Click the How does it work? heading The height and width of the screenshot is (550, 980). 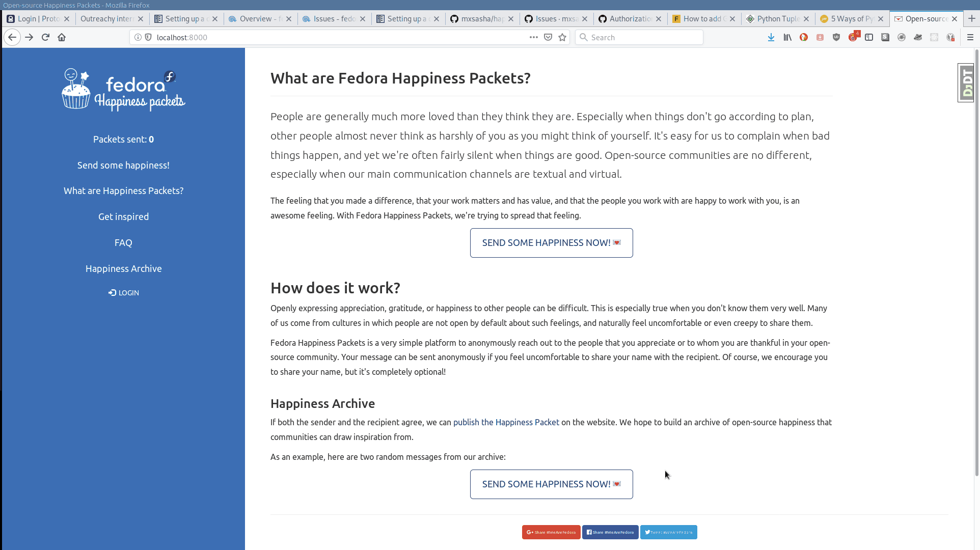(x=335, y=288)
